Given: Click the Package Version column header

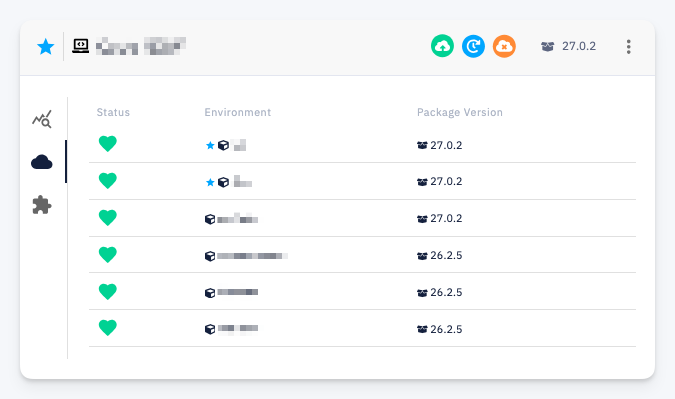Looking at the screenshot, I should (x=460, y=112).
